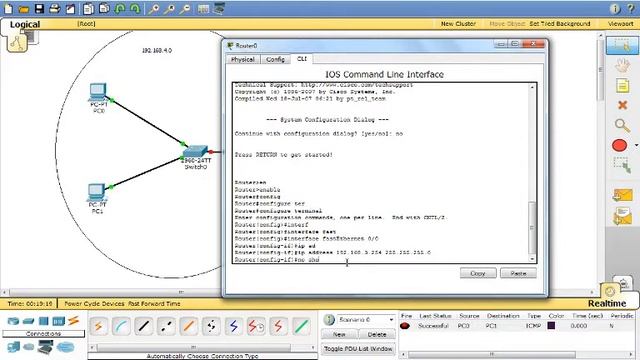The width and height of the screenshot is (640, 360).
Task: Click the Help question mark icon
Action: (631, 9)
